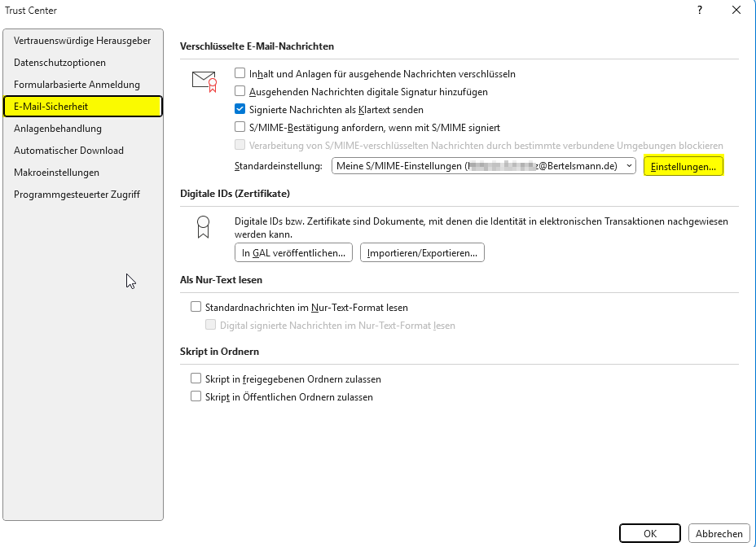
Task: Allow 'Skript in freigegebenen Ordnern zulassen'
Action: coord(196,379)
